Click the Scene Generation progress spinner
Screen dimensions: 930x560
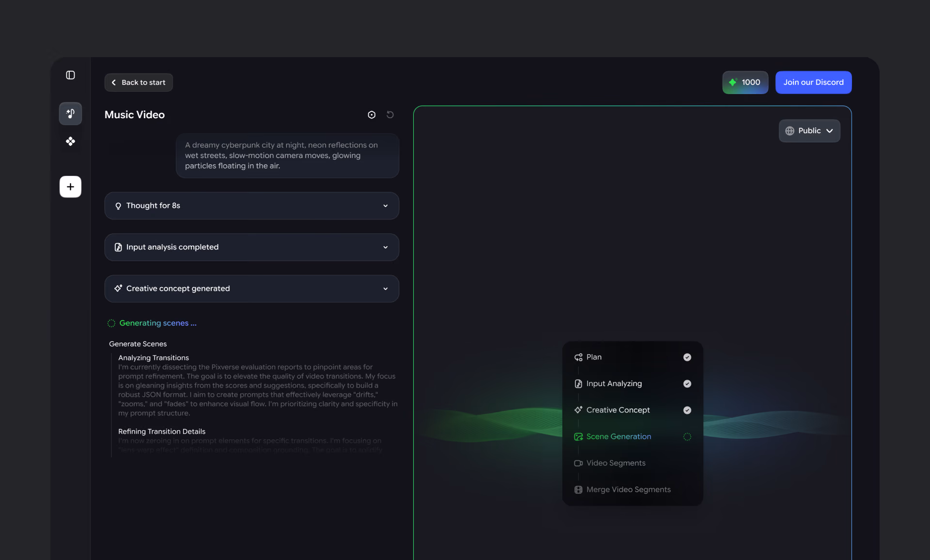(x=687, y=436)
